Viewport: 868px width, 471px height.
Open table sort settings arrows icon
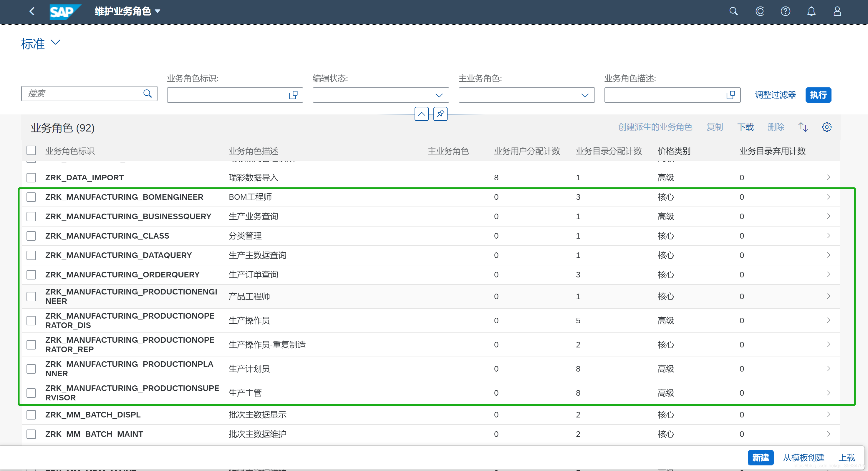(x=803, y=127)
